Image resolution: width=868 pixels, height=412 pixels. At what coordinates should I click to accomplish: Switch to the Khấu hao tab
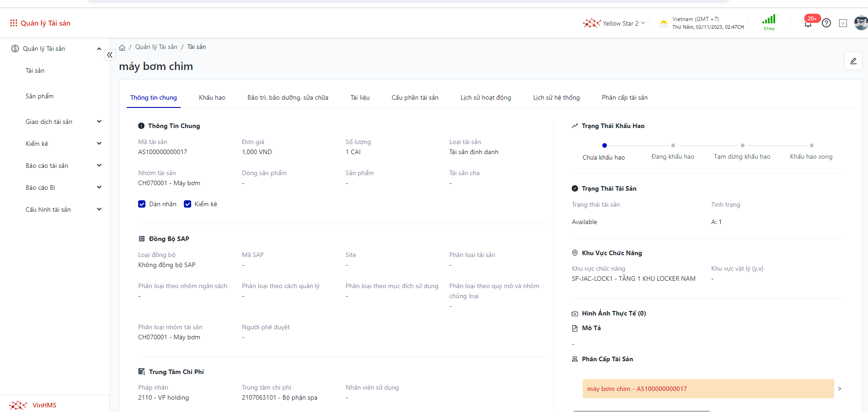[212, 97]
